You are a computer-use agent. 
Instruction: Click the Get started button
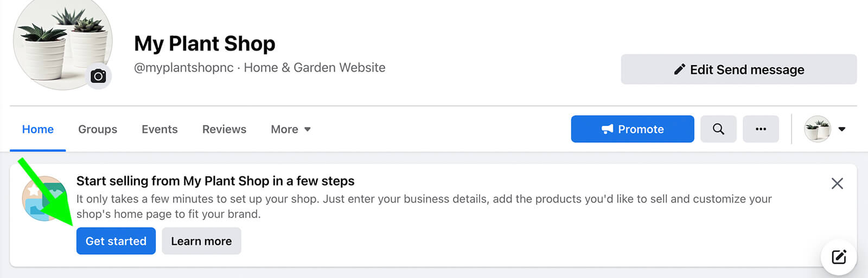[x=116, y=241]
